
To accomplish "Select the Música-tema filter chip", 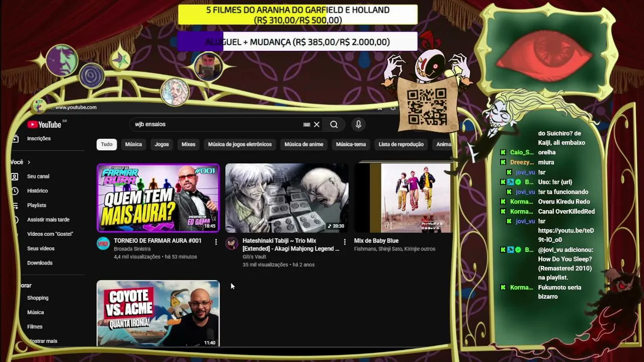I will [x=351, y=144].
